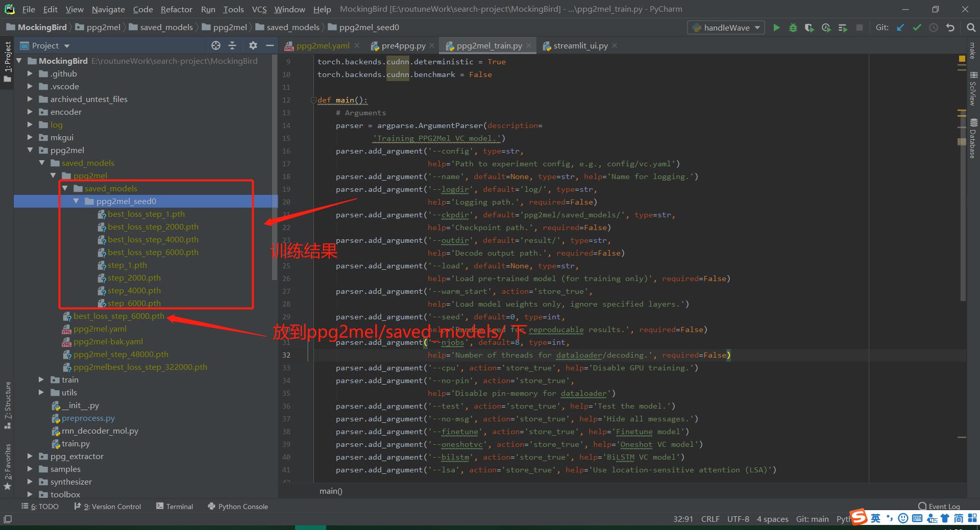Click the concurrent run list icon
The height and width of the screenshot is (530, 980).
[843, 28]
